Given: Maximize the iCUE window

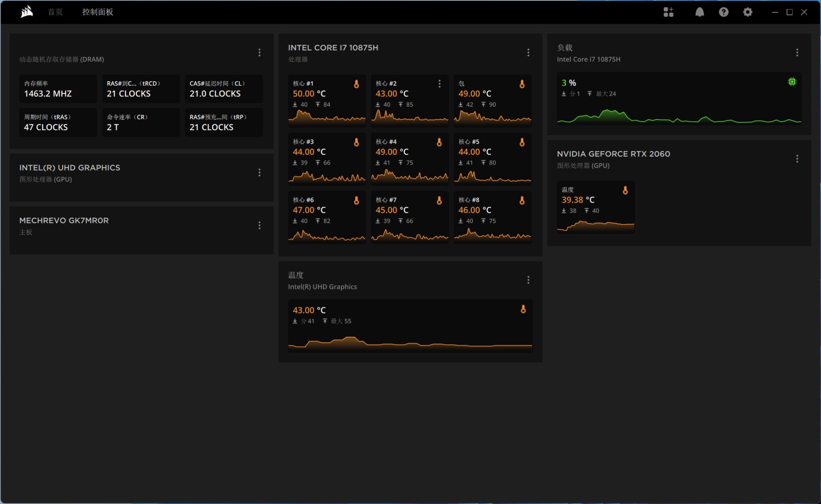Looking at the screenshot, I should (x=789, y=12).
